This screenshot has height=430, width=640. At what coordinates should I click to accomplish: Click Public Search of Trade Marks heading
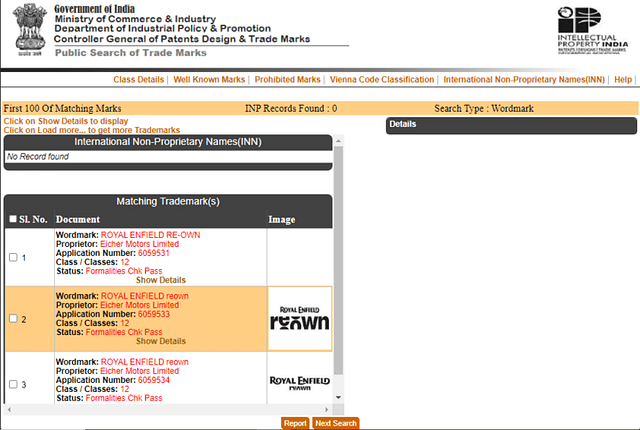(x=131, y=53)
